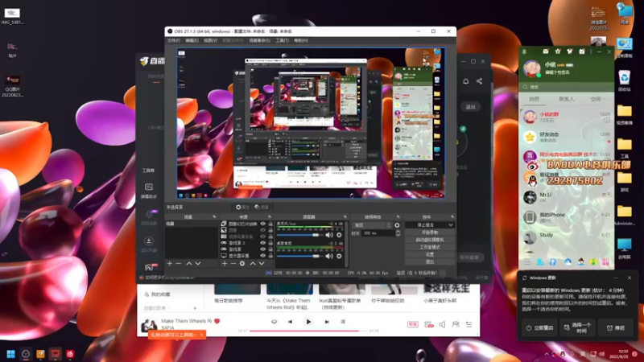Toggle visibility of 显示器采集 source
This screenshot has width=644, height=362.
pos(263,256)
